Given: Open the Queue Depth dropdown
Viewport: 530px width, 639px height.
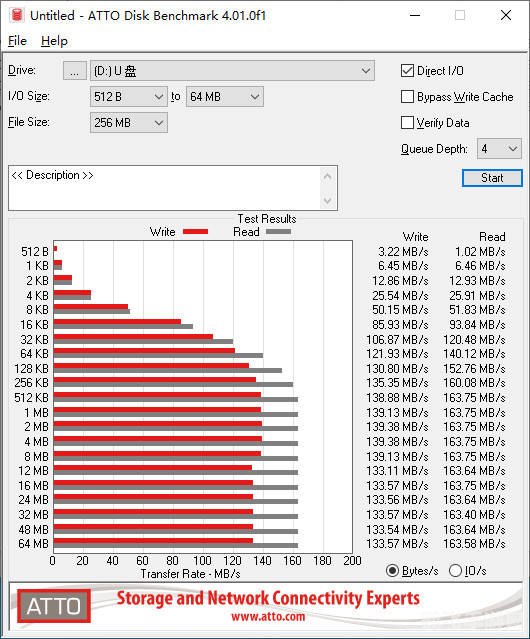Looking at the screenshot, I should click(499, 149).
